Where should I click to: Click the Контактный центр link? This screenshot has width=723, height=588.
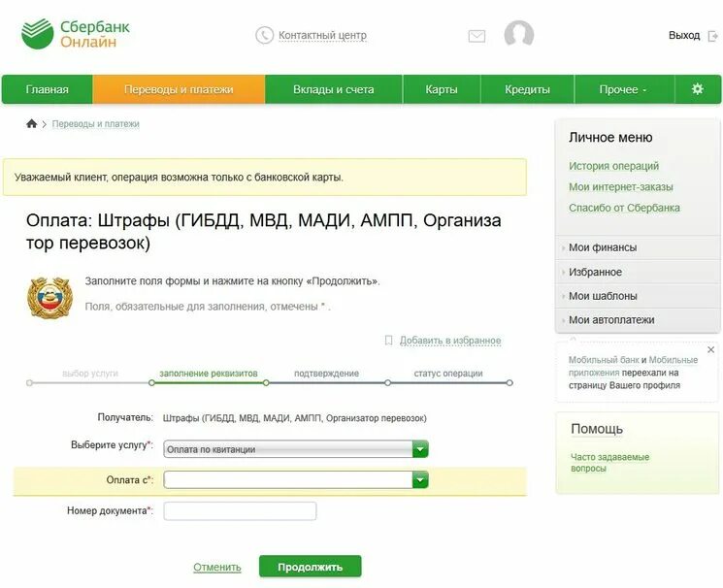pyautogui.click(x=322, y=36)
